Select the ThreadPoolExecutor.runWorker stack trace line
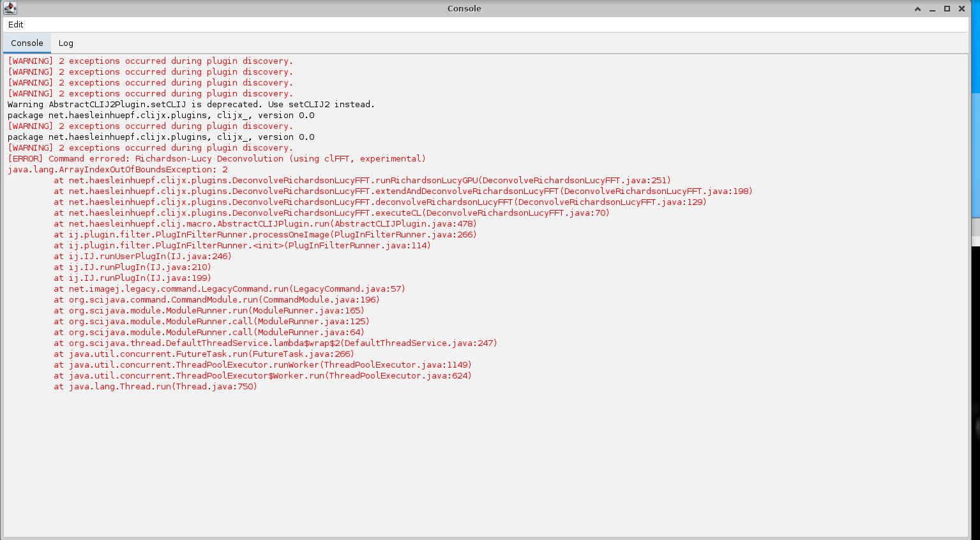This screenshot has height=540, width=980. (x=262, y=364)
